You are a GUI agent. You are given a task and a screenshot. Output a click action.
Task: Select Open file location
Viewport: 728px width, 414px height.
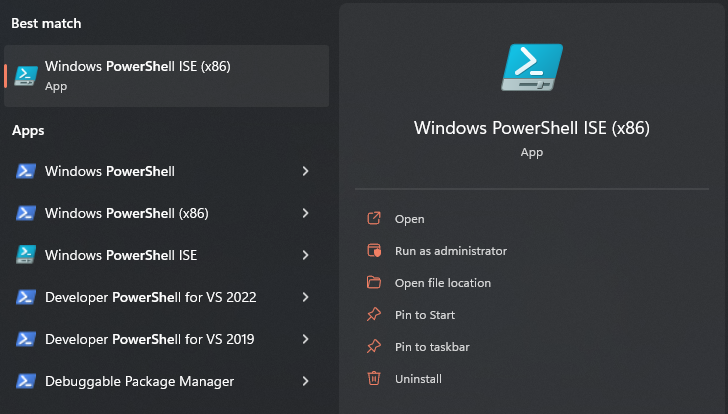[x=442, y=283]
